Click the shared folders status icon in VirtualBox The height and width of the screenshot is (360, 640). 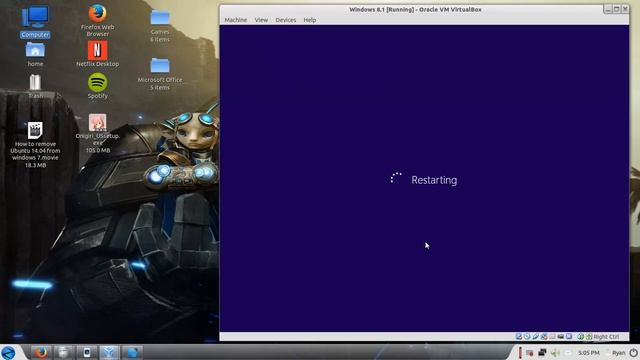point(552,337)
